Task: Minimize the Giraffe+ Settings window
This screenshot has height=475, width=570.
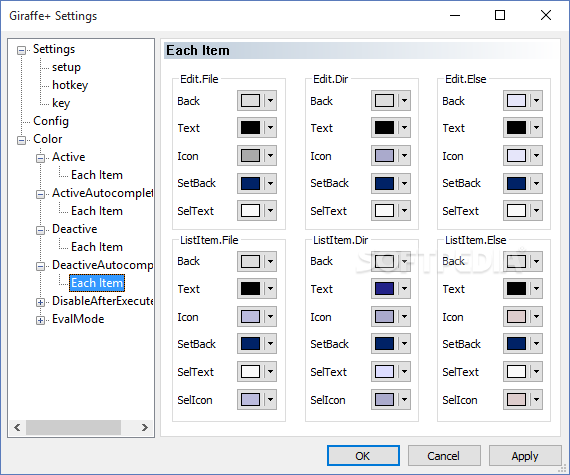Action: tap(455, 15)
